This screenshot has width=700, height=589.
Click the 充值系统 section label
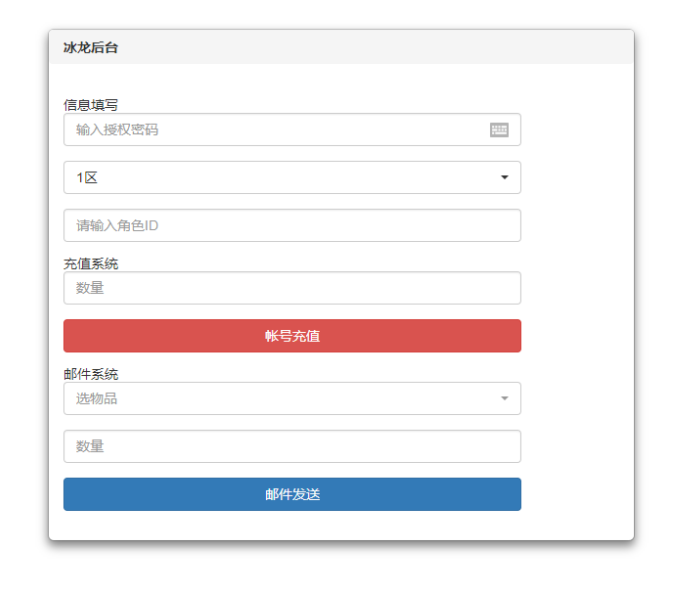tap(91, 264)
